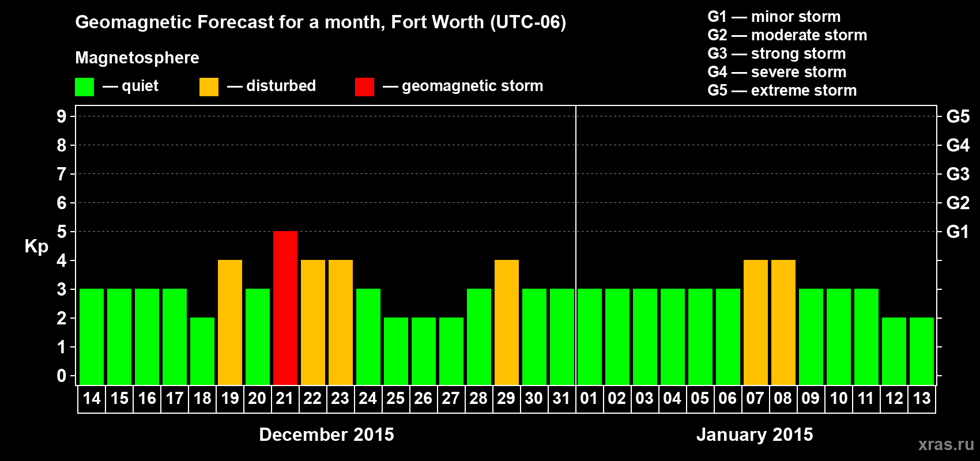980x461 pixels.
Task: Click date label 13 on the axis
Action: 922,398
